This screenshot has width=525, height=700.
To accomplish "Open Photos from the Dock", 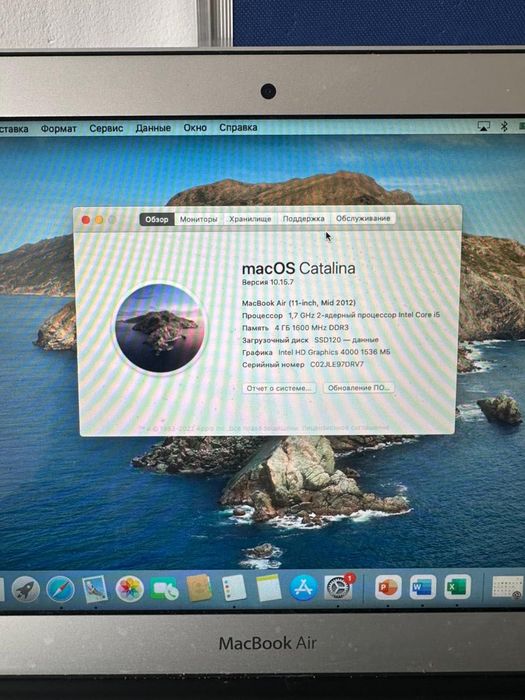I will (x=129, y=589).
